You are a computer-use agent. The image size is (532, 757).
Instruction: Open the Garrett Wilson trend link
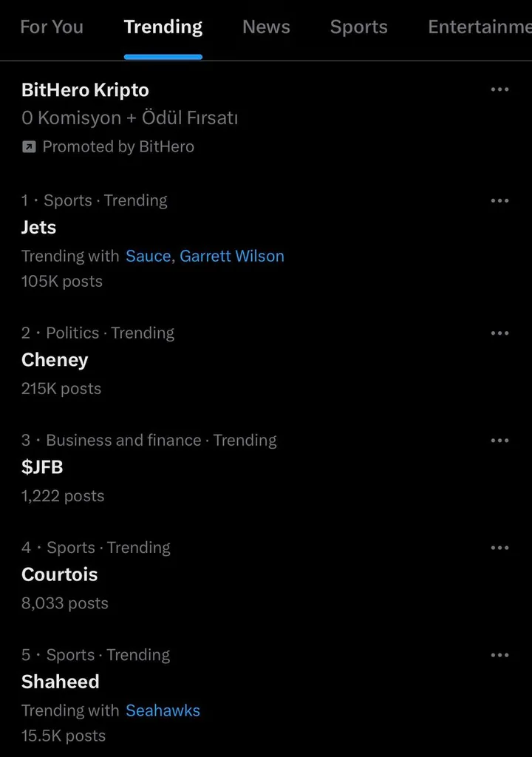(x=232, y=256)
